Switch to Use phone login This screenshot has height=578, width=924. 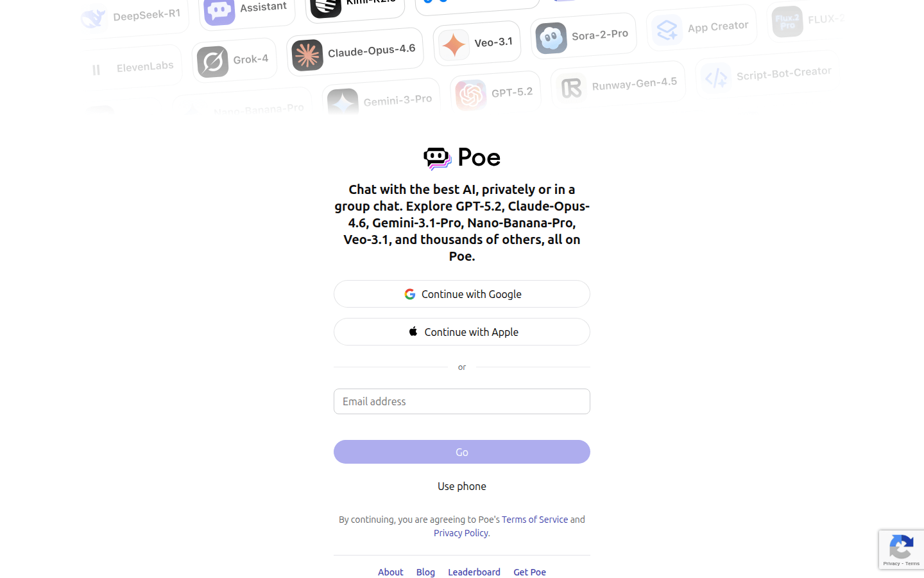(462, 486)
